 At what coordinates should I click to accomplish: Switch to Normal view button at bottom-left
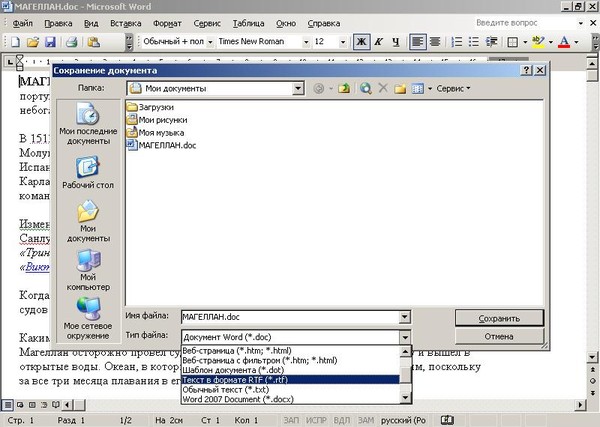tap(8, 404)
